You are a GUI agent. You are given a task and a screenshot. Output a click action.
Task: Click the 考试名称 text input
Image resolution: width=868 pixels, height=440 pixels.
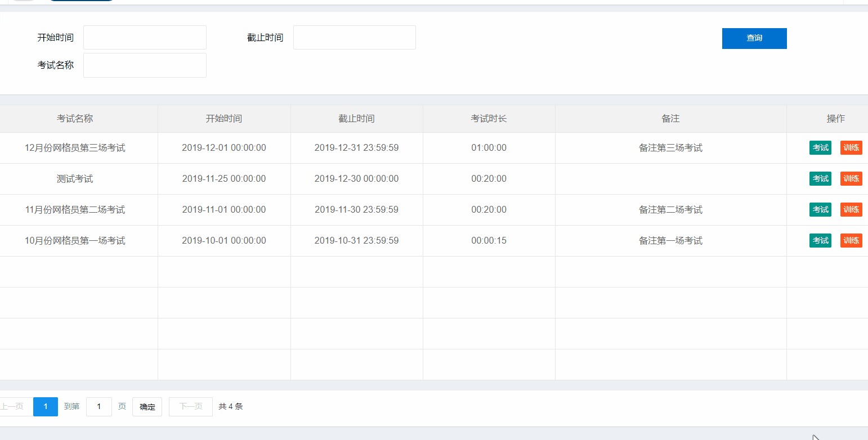click(x=145, y=65)
